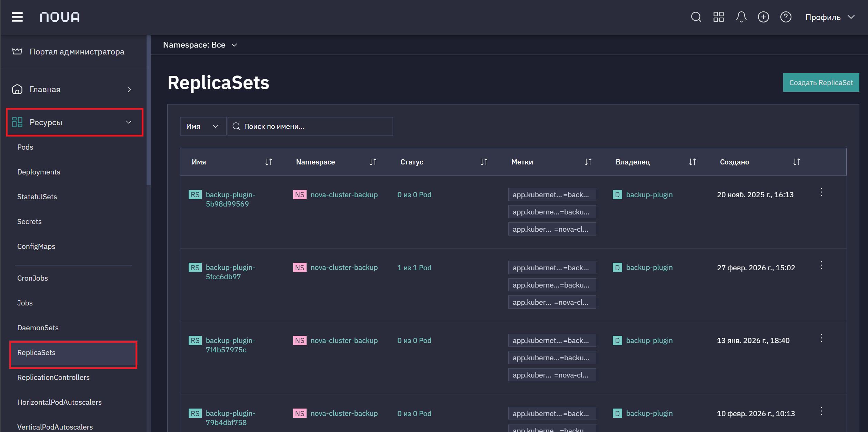Image resolution: width=868 pixels, height=432 pixels.
Task: Click 0 из 0 Pod for backup-plugin-5b98d99569
Action: point(414,195)
